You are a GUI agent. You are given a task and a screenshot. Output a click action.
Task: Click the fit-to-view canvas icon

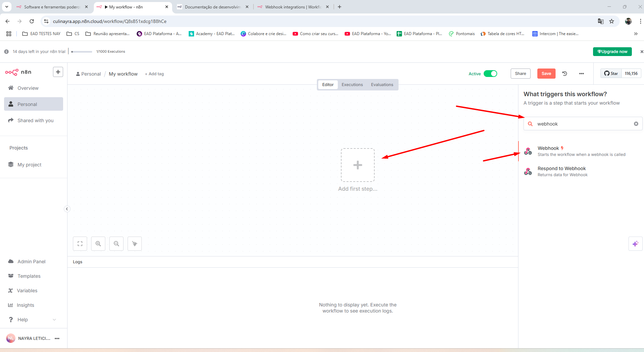click(80, 244)
